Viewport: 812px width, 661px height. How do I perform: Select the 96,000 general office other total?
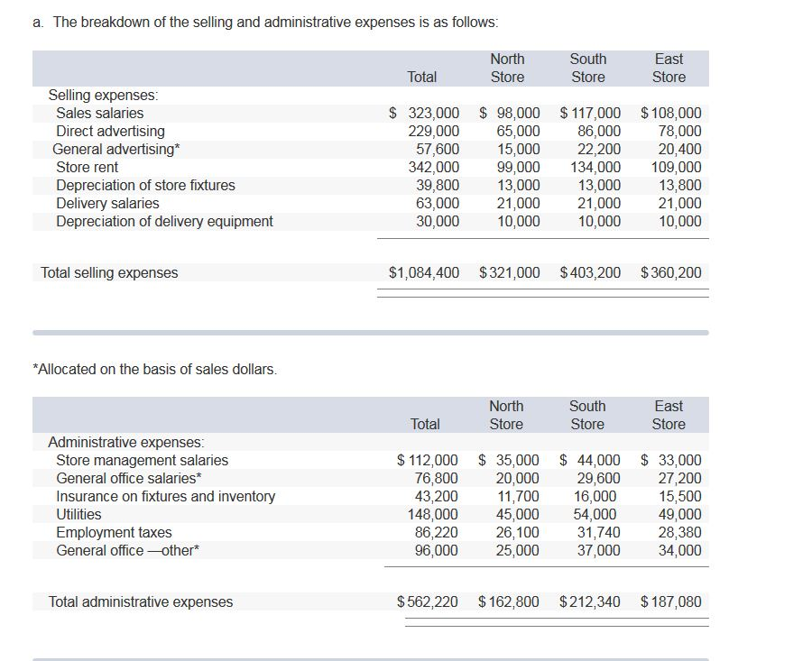point(436,550)
